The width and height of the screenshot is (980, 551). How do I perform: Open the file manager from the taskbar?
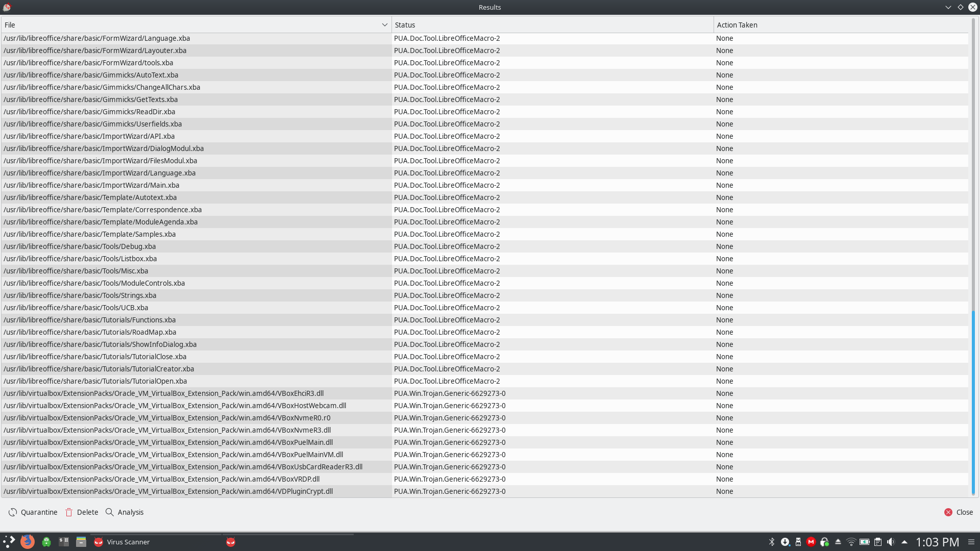click(x=81, y=542)
